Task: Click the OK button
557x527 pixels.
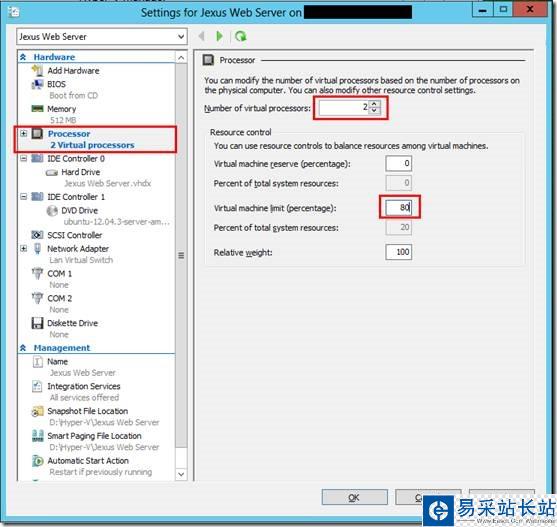Action: (354, 497)
